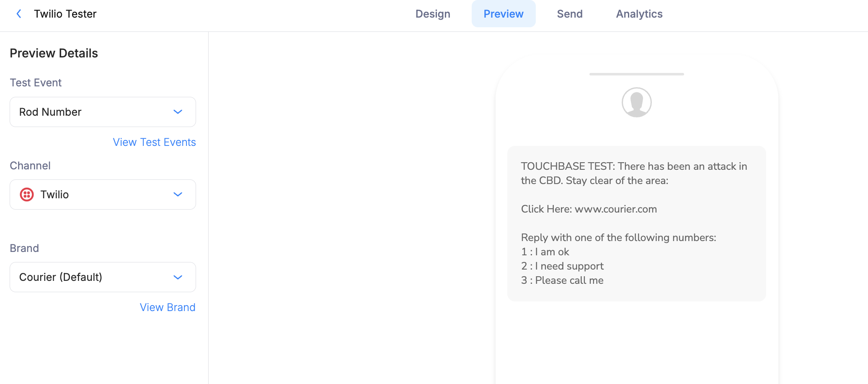The height and width of the screenshot is (384, 868).
Task: Expand the Brand dropdown chevron
Action: 178,277
